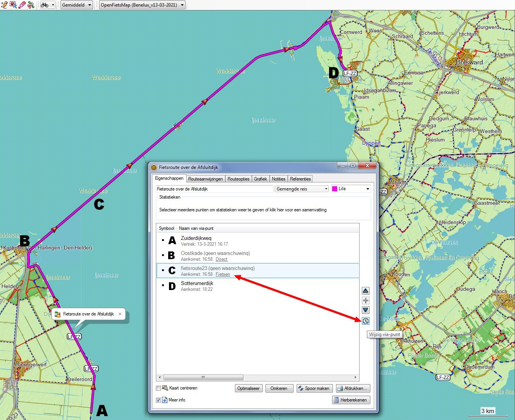Click the Fietsen link for via-point C
This screenshot has width=515, height=420.
223,275
